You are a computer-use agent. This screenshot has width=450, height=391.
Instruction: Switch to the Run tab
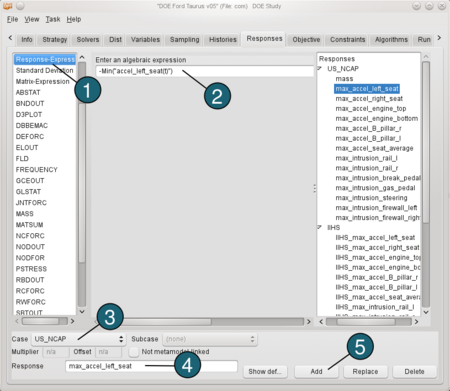tap(424, 40)
